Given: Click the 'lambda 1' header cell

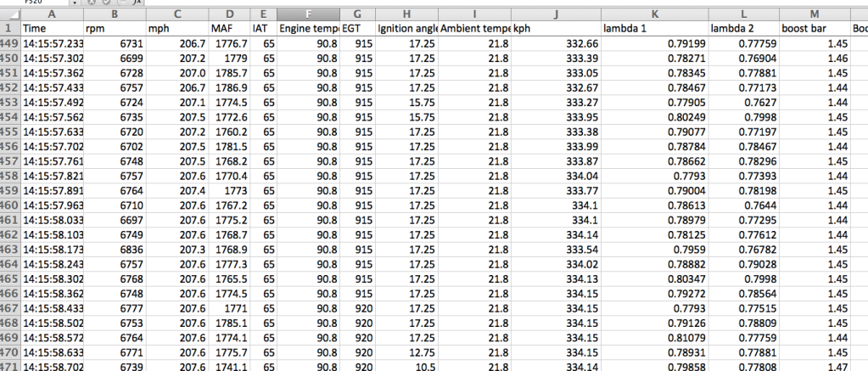Looking at the screenshot, I should (655, 28).
